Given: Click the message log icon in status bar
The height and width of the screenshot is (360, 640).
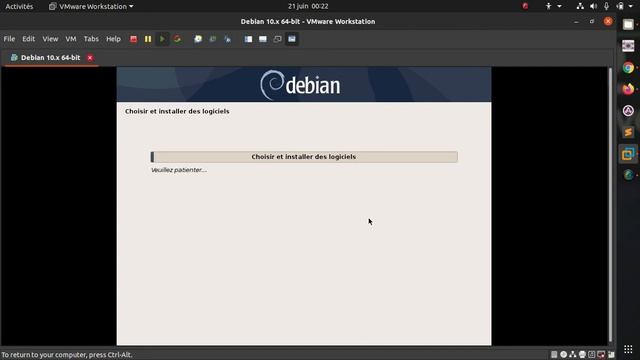Looking at the screenshot, I should click(x=611, y=354).
